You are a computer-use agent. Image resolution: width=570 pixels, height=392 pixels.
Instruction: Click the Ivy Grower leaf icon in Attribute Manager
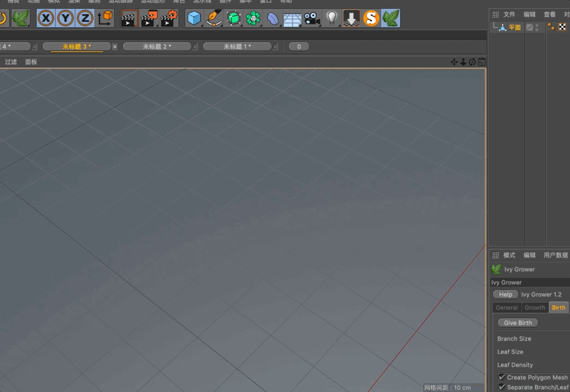pyautogui.click(x=496, y=270)
